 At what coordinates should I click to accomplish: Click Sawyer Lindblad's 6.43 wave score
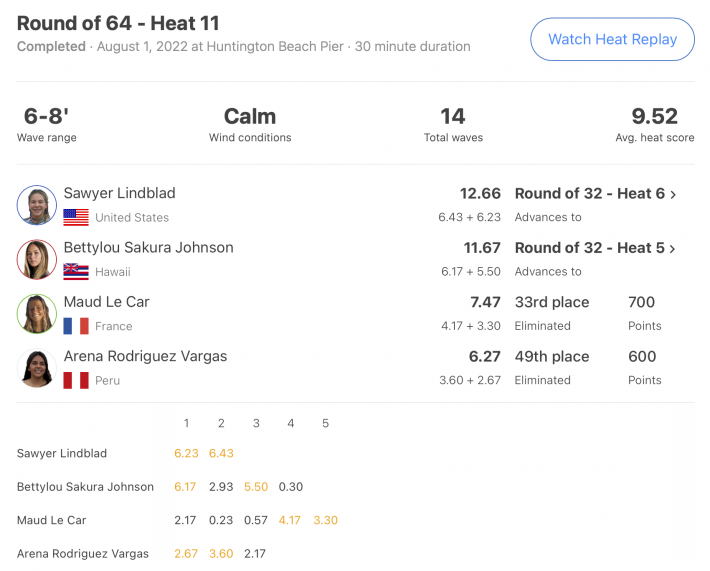click(221, 453)
